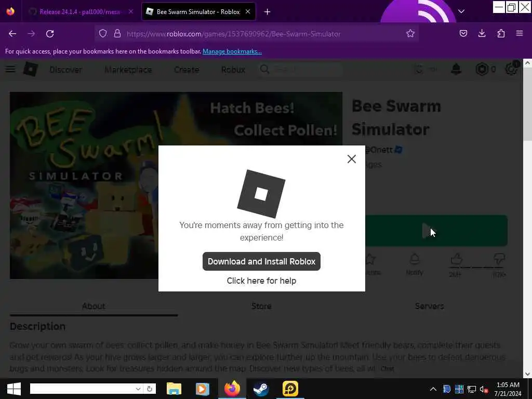Switch to the Servers tab
532x399 pixels.
point(429,306)
